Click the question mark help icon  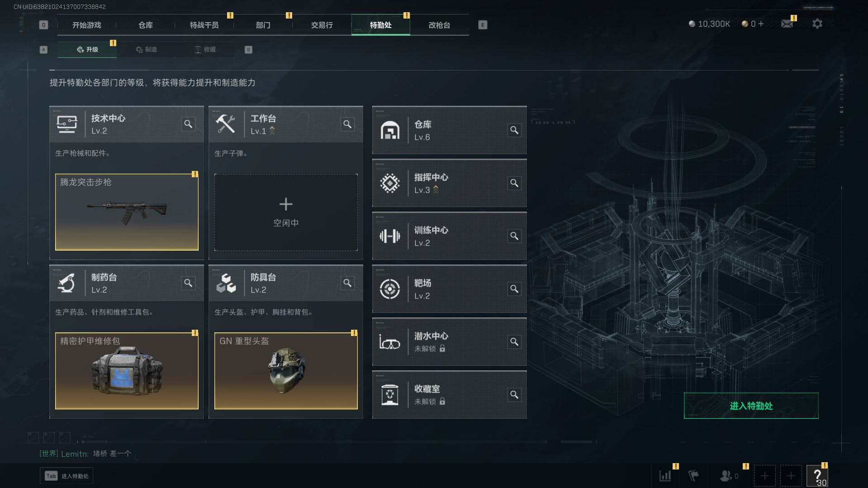817,476
